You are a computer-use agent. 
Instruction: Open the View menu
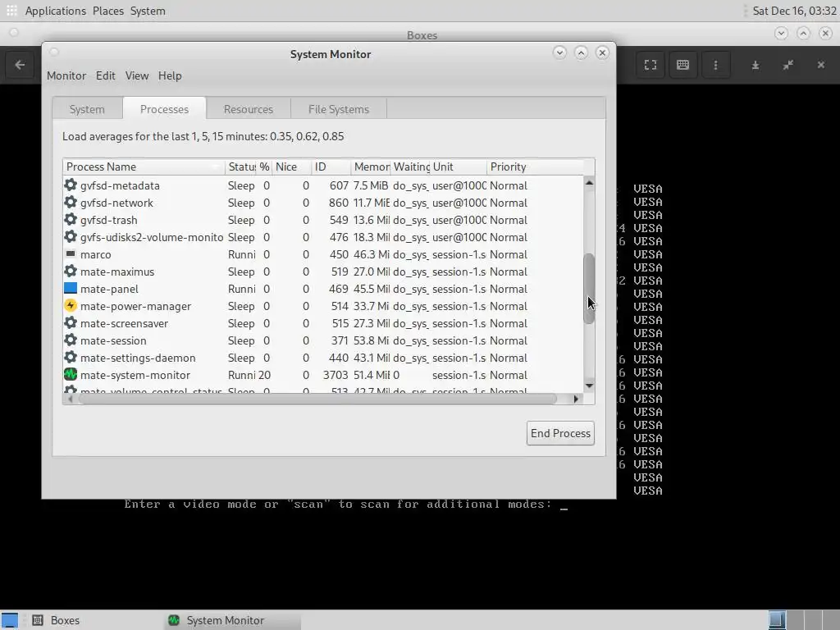tap(137, 75)
